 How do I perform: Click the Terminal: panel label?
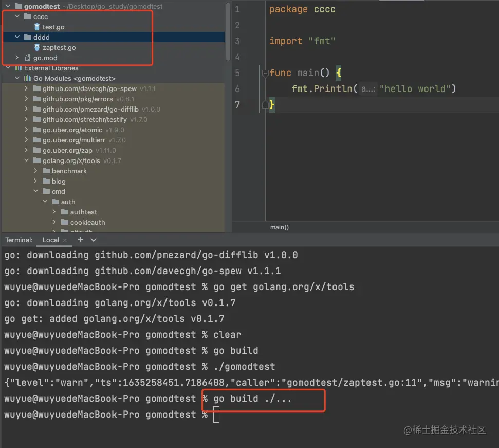click(x=19, y=240)
